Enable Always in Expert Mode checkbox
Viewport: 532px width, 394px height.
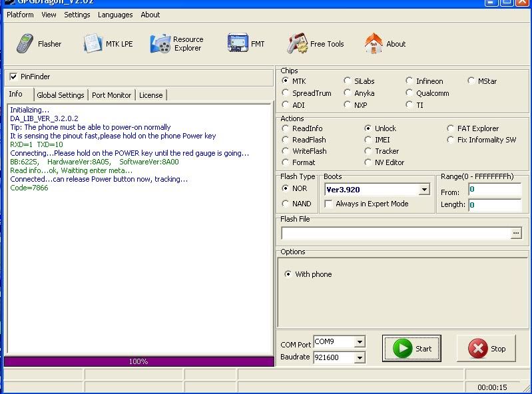328,204
